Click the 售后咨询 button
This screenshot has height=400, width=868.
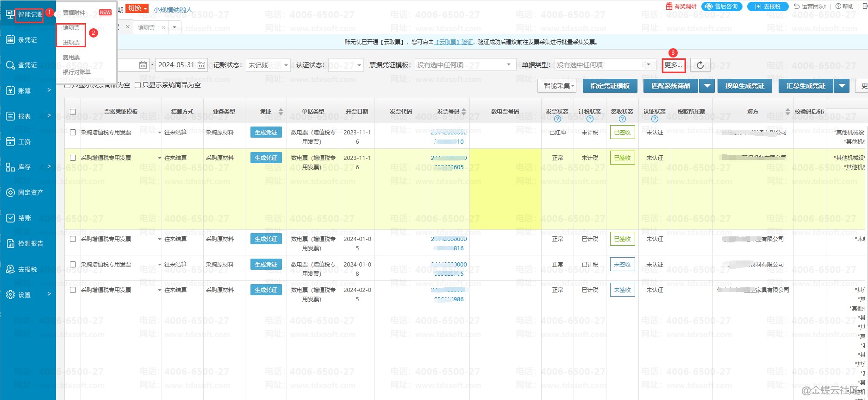pyautogui.click(x=722, y=6)
